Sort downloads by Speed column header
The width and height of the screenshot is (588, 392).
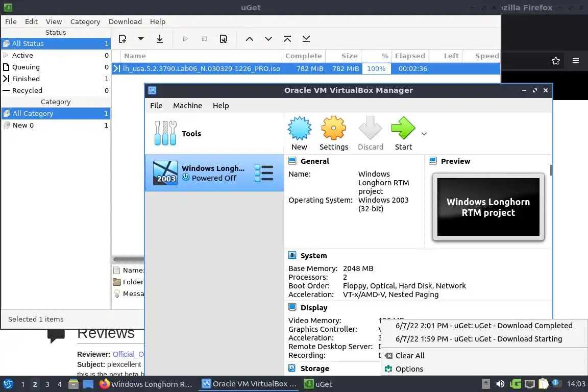pyautogui.click(x=481, y=56)
